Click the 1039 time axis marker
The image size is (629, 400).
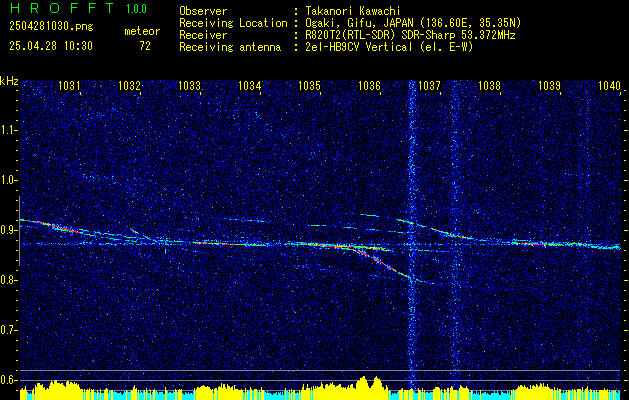[x=549, y=85]
